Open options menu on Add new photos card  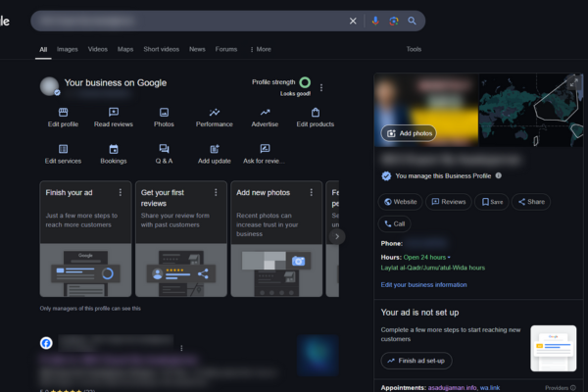tap(312, 192)
